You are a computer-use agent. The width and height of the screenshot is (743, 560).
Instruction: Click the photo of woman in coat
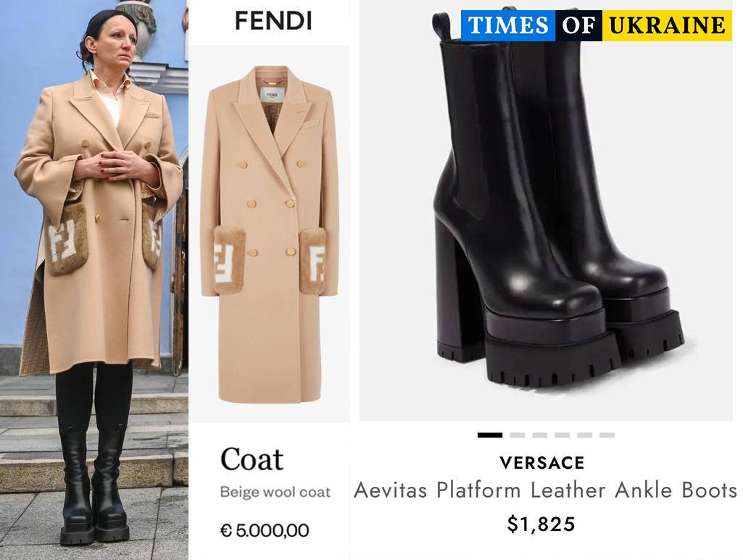[x=94, y=280]
